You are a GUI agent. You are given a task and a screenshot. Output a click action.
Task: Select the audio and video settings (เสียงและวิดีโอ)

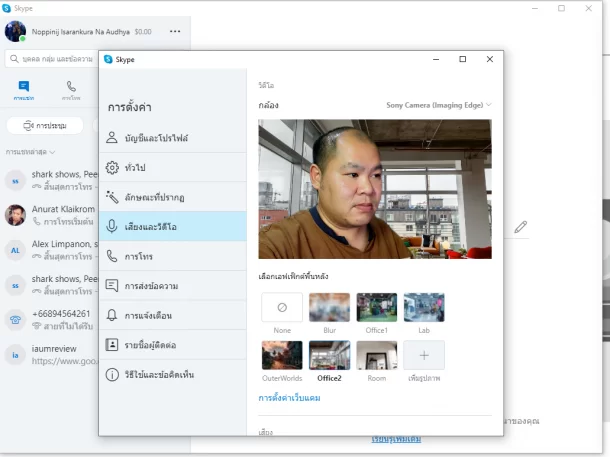[x=173, y=226]
